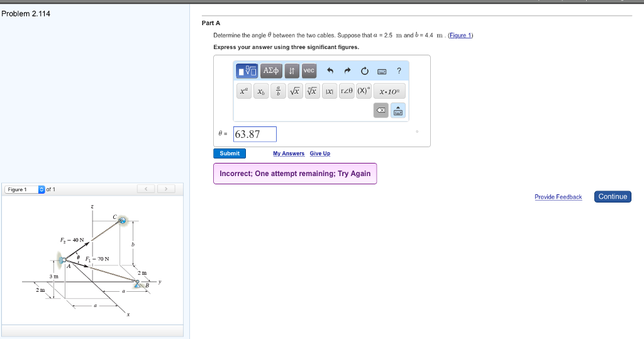Viewport: 644px width, 339px height.
Task: Click the Part A heading
Action: pos(211,23)
